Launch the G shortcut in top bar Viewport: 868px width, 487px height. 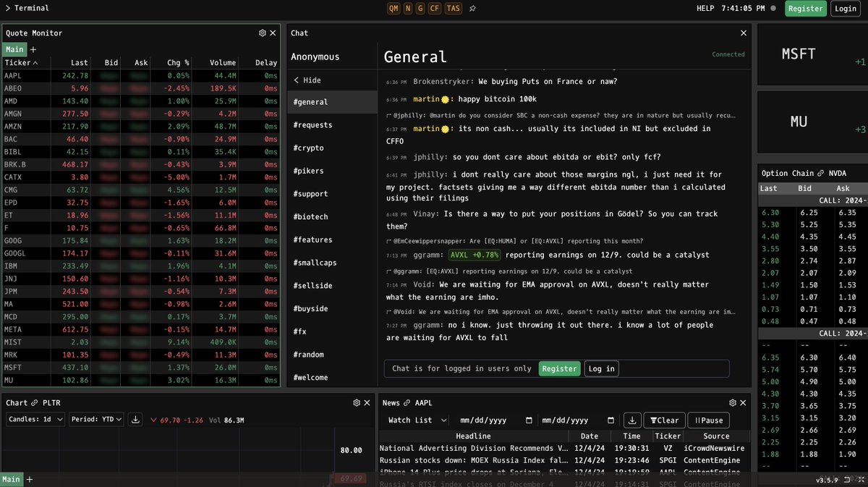(420, 9)
